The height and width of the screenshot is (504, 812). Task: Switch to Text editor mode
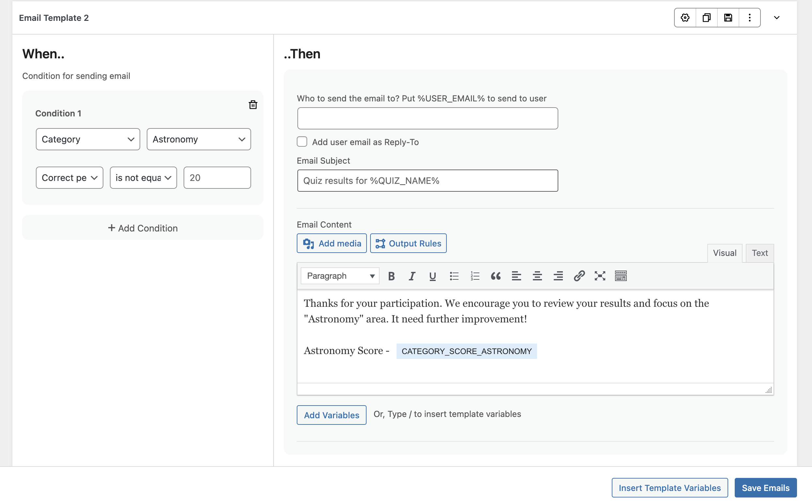(760, 252)
